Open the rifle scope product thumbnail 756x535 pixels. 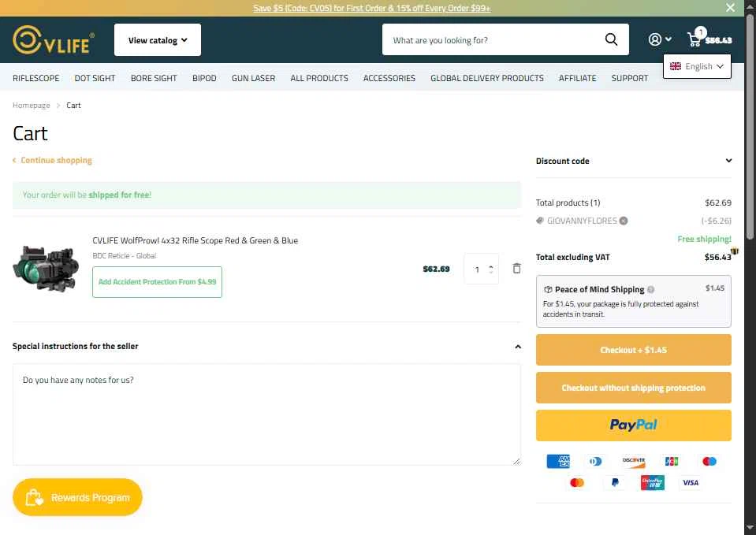pos(47,269)
